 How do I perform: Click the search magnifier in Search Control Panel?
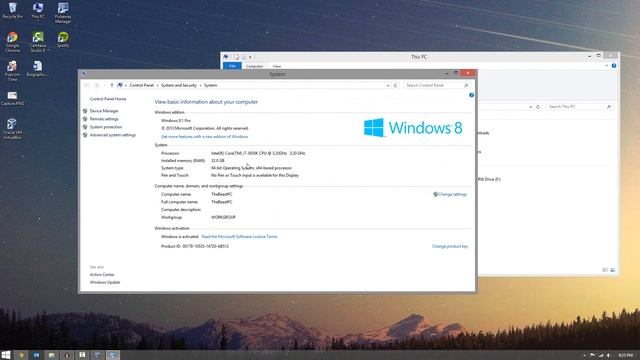(466, 85)
